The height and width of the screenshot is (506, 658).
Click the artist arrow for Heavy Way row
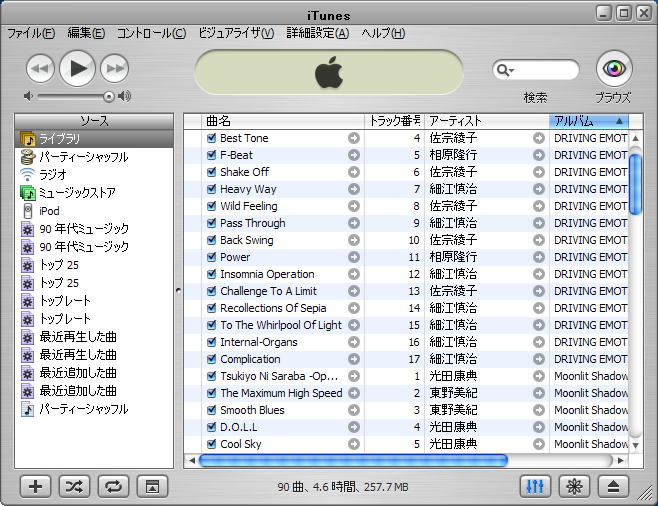pos(539,189)
